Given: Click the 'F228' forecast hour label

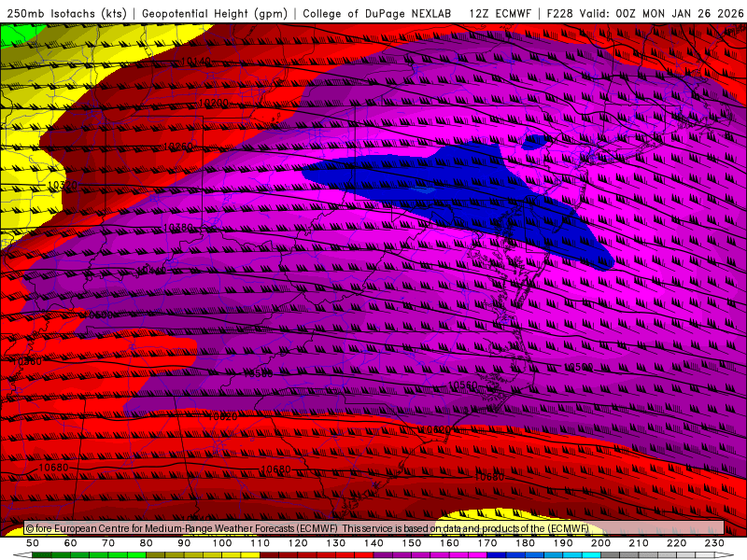Looking at the screenshot, I should click(560, 13).
